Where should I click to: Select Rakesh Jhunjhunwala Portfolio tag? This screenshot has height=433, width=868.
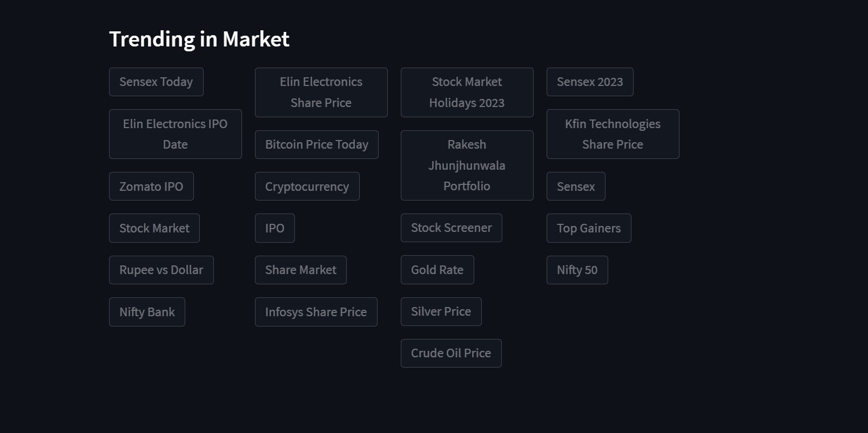click(467, 165)
